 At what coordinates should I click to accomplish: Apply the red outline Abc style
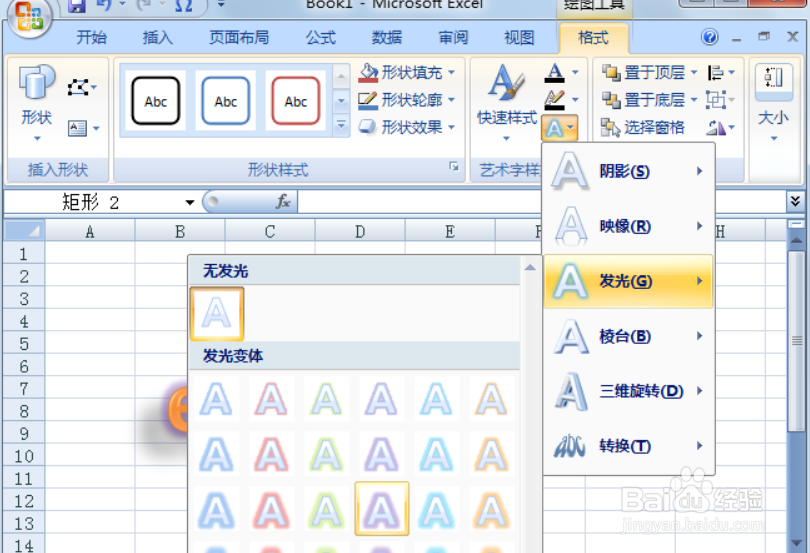295,101
